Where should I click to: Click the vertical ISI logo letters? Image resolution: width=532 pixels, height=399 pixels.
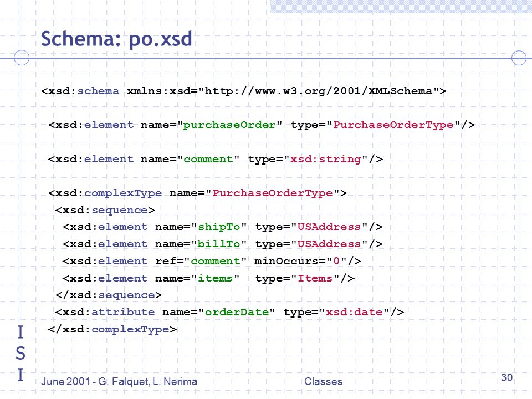coord(21,354)
